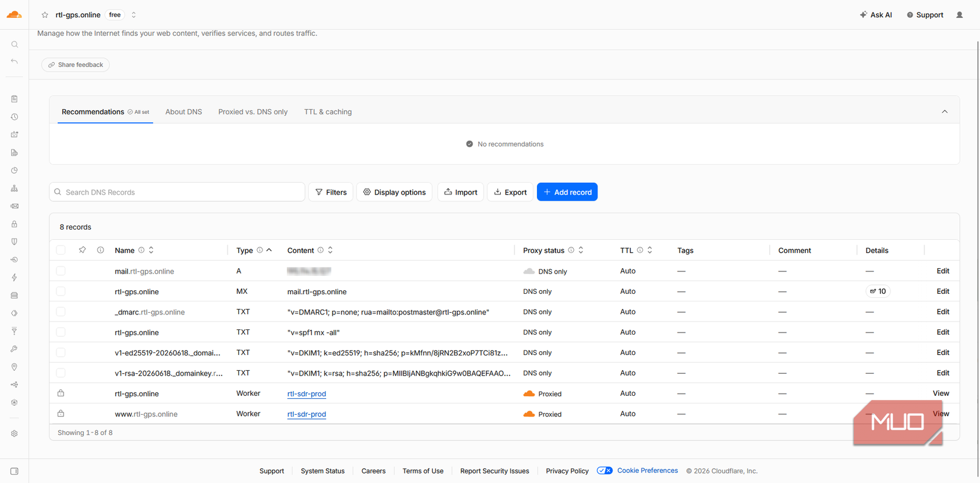This screenshot has width=980, height=483.
Task: Switch to Proxied vs. DNS only tab
Action: pos(253,112)
